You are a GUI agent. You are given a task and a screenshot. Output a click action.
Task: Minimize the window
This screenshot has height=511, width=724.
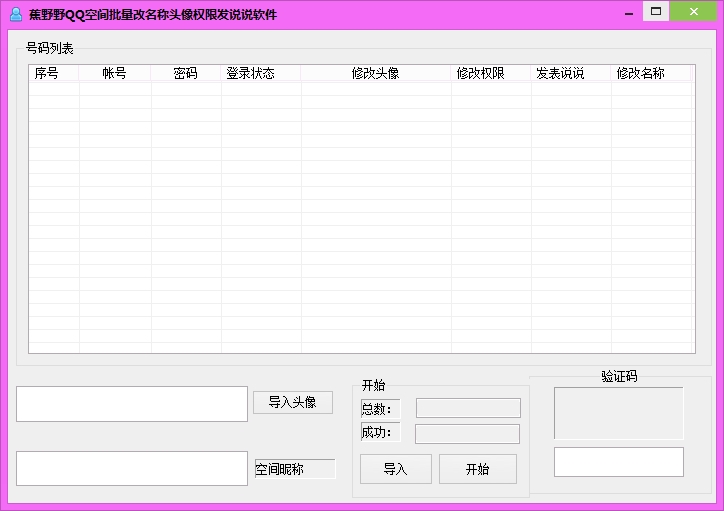(x=627, y=12)
